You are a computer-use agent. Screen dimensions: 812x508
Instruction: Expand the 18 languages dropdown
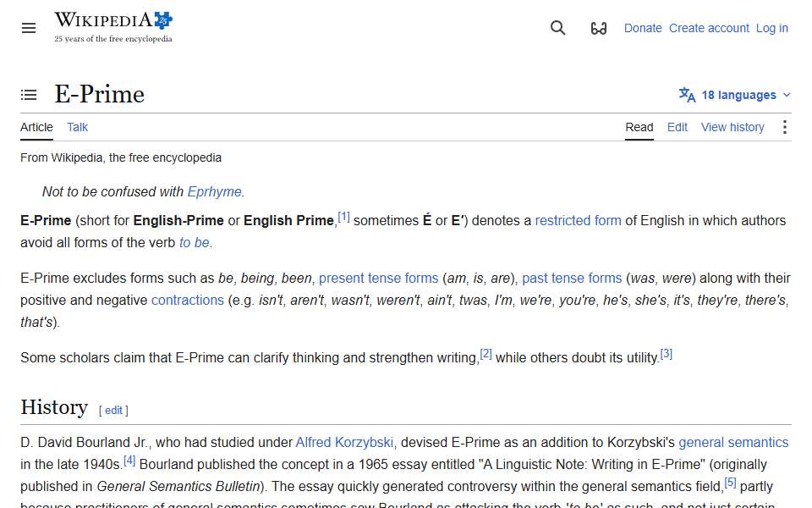point(735,95)
